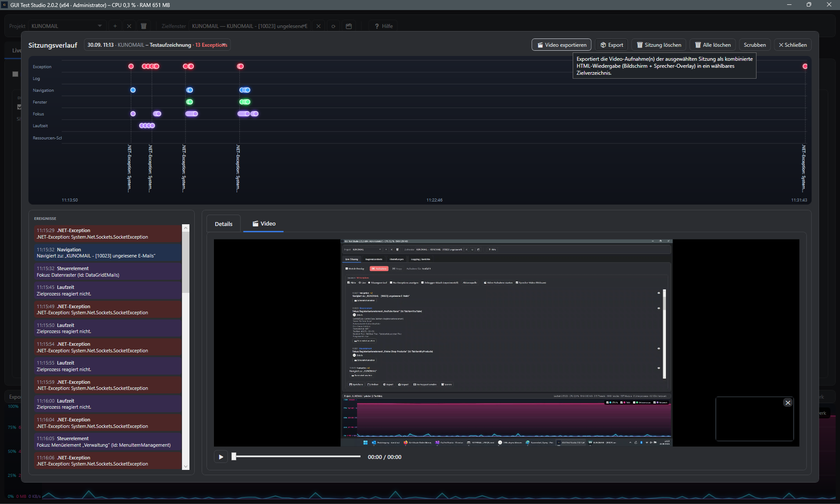This screenshot has width=840, height=504.
Task: Click the first Fokus row marker
Action: (x=133, y=114)
